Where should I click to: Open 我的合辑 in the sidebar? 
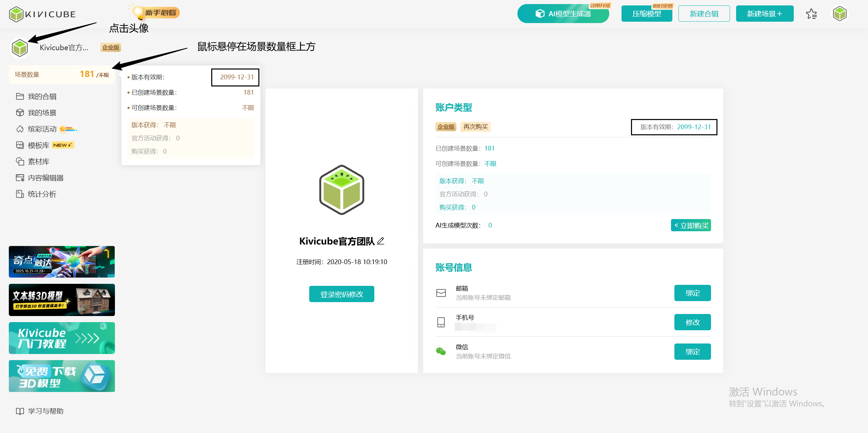click(42, 97)
